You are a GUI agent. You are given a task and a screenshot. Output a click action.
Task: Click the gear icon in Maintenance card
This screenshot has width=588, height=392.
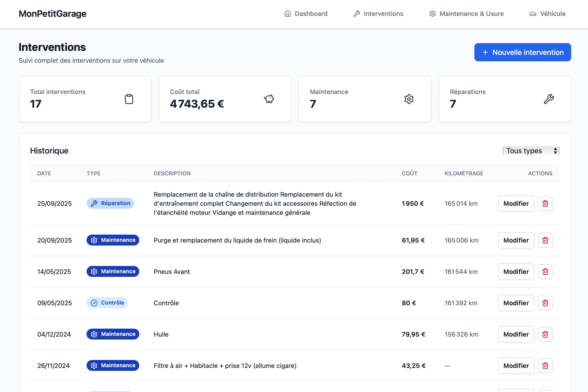409,99
